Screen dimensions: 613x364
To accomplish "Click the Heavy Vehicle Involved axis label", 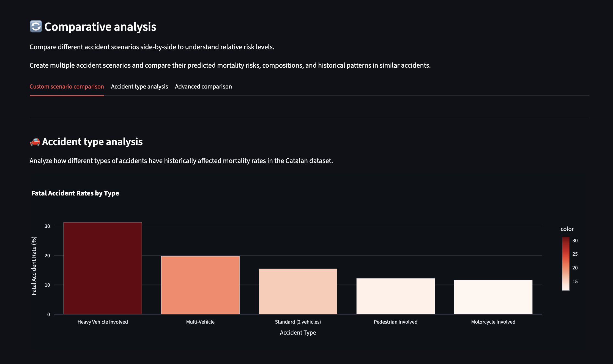I will coord(102,322).
